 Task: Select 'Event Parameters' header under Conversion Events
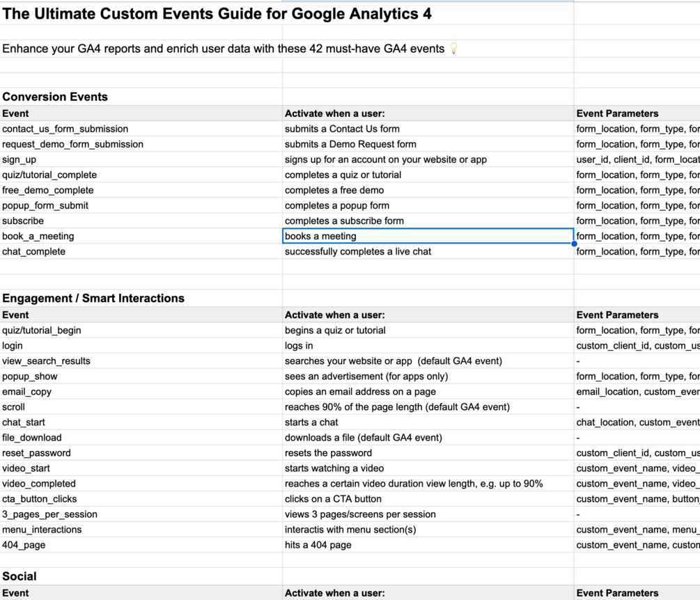[617, 113]
